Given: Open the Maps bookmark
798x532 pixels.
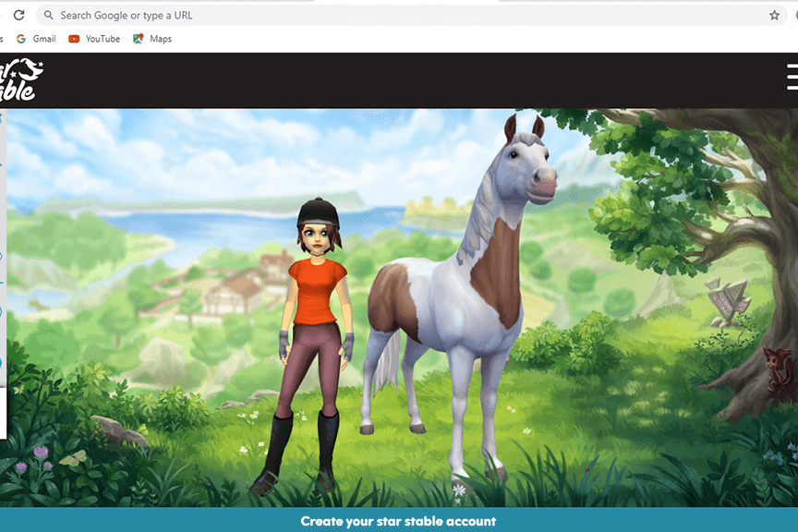Looking at the screenshot, I should point(152,39).
